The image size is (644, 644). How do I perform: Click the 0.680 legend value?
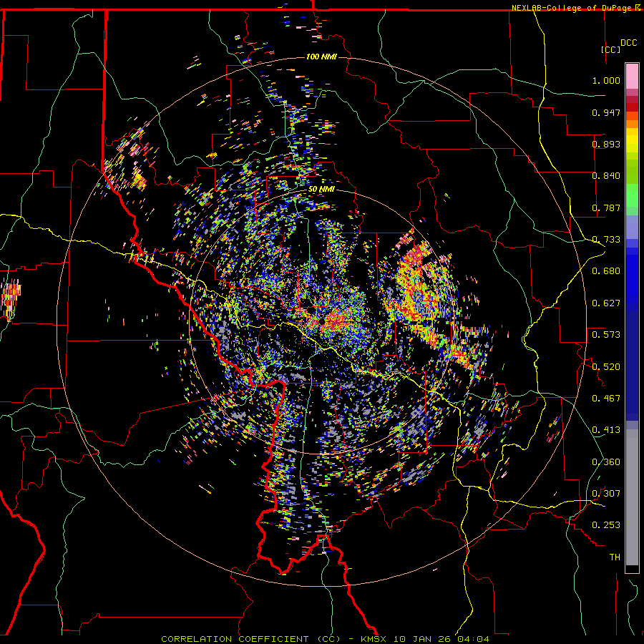pyautogui.click(x=606, y=271)
